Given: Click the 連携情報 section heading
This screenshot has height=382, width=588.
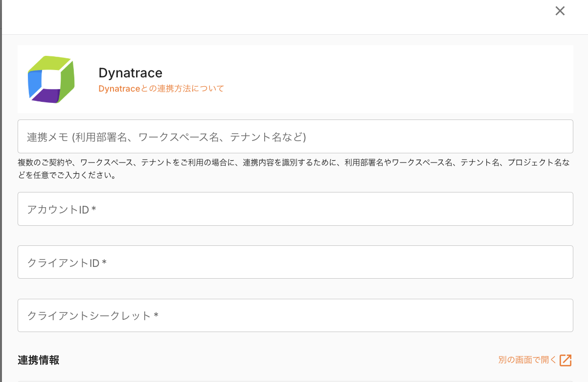Looking at the screenshot, I should pos(39,360).
